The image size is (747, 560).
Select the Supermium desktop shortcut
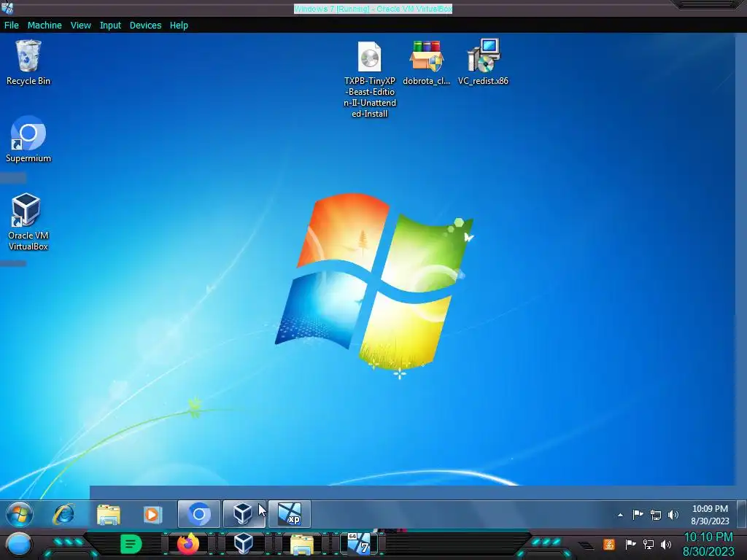[x=28, y=139]
